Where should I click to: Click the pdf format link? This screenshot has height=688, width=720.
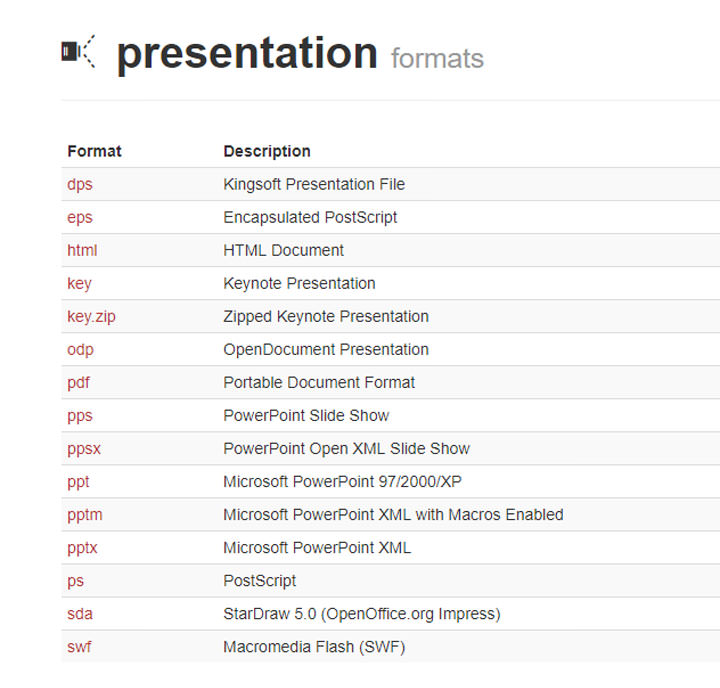click(x=78, y=382)
